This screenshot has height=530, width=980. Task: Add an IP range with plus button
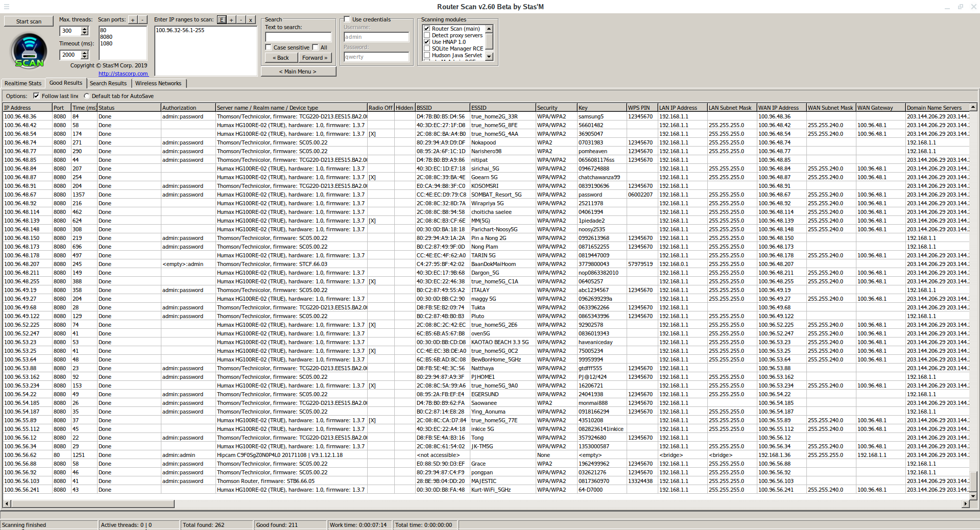231,20
